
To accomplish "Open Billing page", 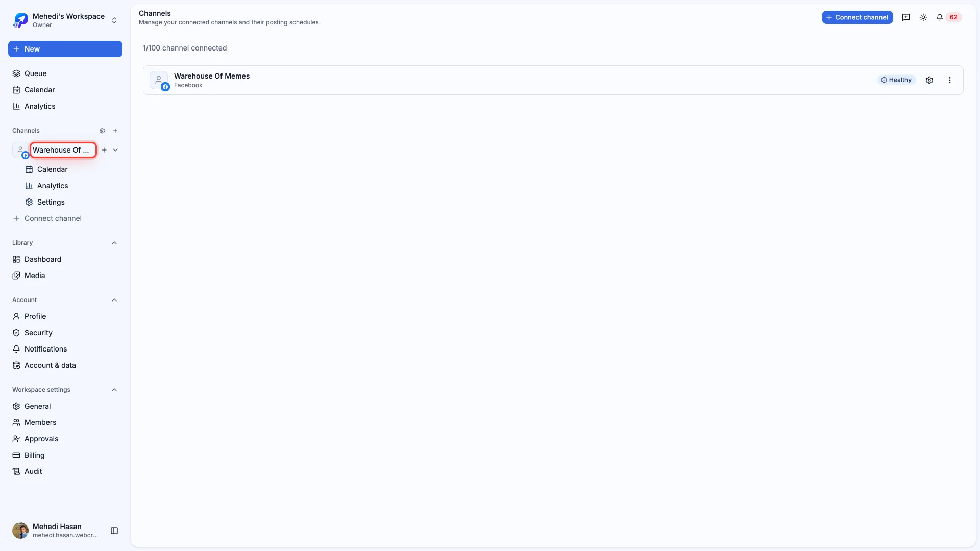I will [65, 455].
